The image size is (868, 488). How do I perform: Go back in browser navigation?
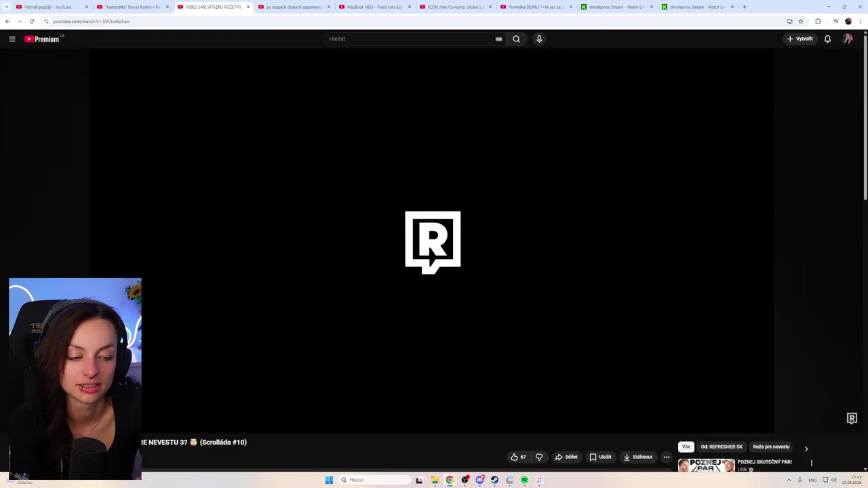click(7, 21)
